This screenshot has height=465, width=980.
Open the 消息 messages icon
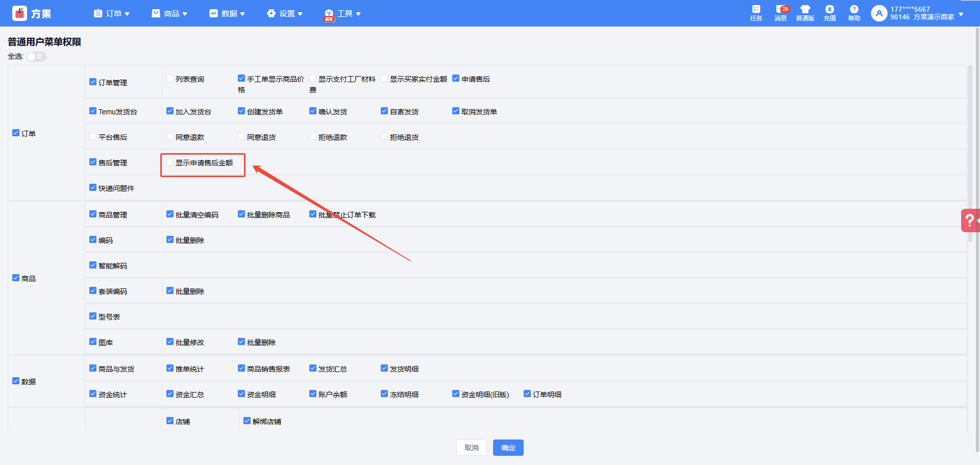click(781, 13)
